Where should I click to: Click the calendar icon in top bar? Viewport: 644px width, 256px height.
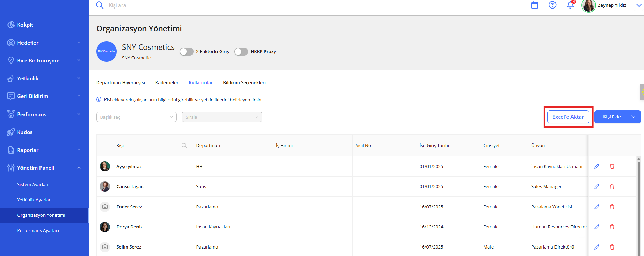point(534,5)
